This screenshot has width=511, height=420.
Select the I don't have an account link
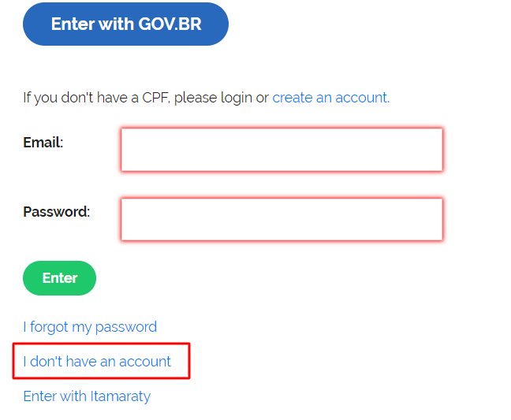coord(97,362)
